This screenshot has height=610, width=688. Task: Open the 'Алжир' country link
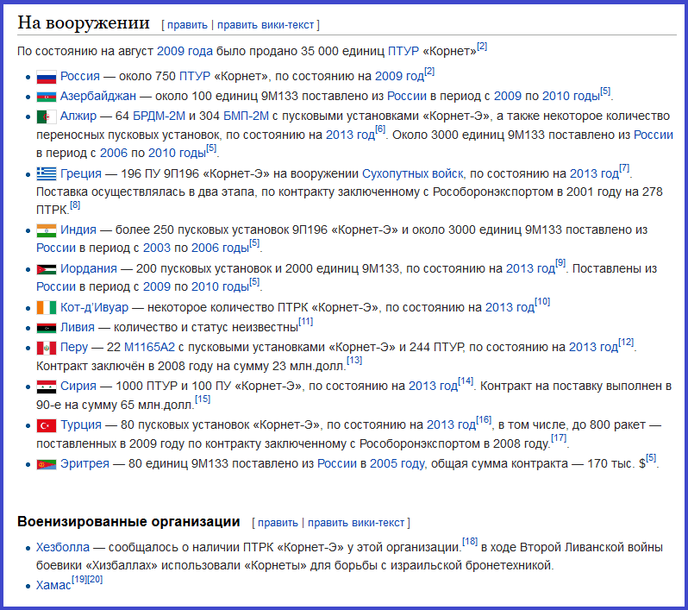(x=78, y=116)
